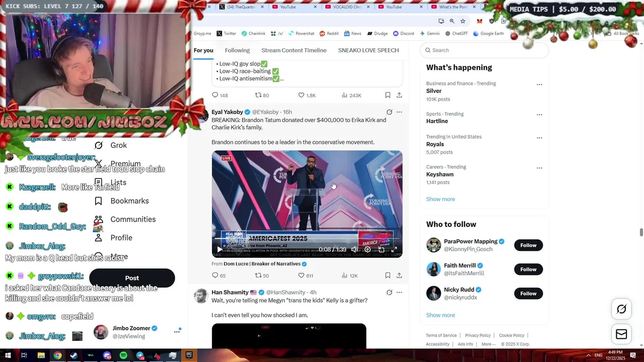This screenshot has width=644, height=362.
Task: Open more options for Silver trend
Action: (539, 84)
